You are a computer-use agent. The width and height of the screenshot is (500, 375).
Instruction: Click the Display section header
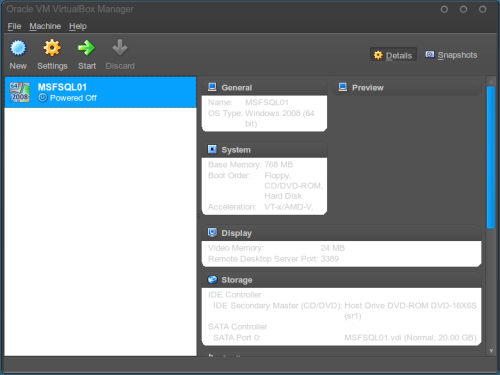[341, 233]
